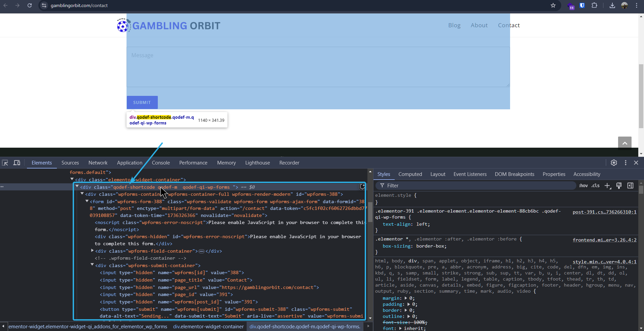Bookmark this page with the star icon
This screenshot has height=331, width=644.
pyautogui.click(x=553, y=5)
